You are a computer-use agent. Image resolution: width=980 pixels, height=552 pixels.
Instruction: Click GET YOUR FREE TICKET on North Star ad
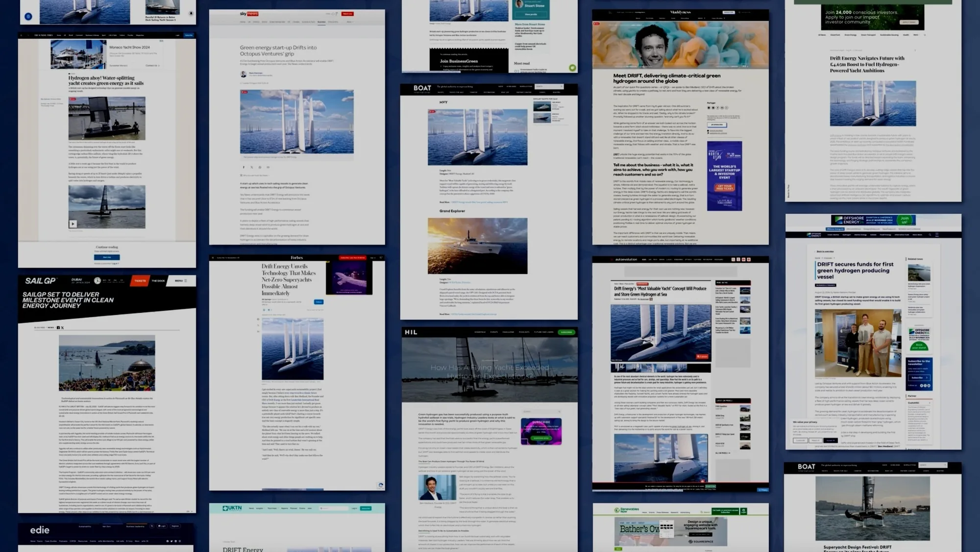click(x=724, y=187)
